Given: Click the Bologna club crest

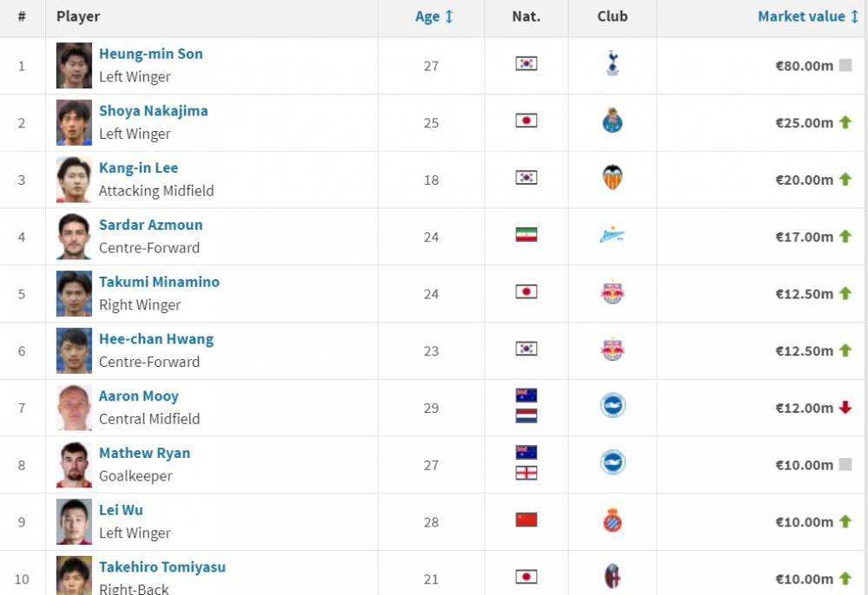Looking at the screenshot, I should coord(612,577).
